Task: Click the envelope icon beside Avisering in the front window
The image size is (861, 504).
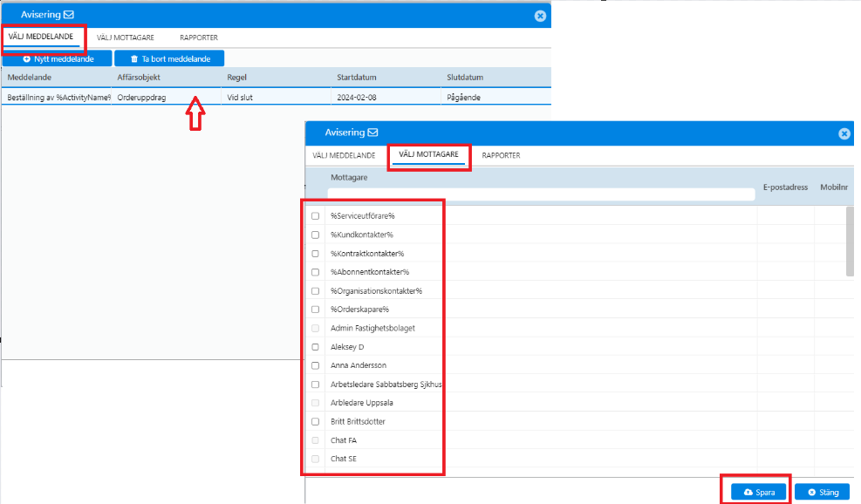Action: pos(372,133)
